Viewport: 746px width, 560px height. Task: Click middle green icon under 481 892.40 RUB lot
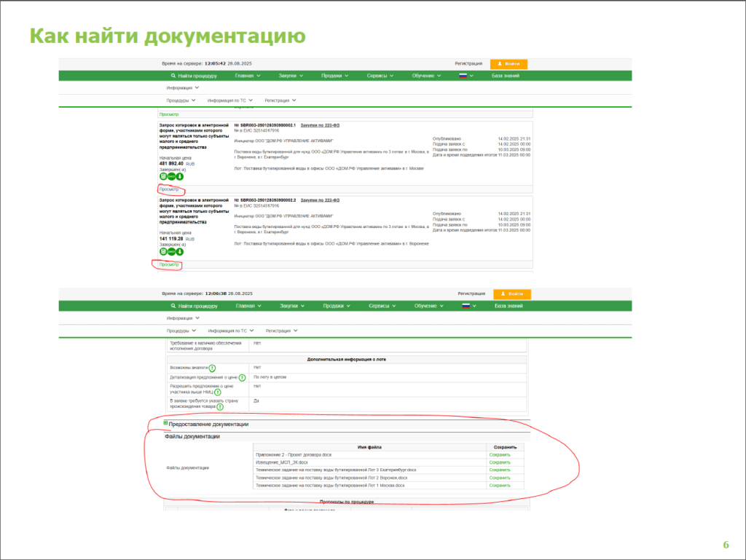[171, 176]
